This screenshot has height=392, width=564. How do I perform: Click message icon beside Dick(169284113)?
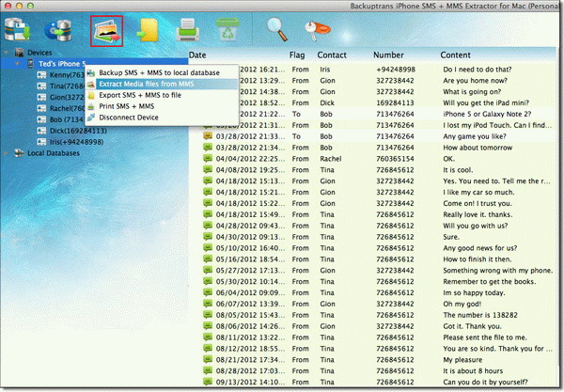point(41,131)
